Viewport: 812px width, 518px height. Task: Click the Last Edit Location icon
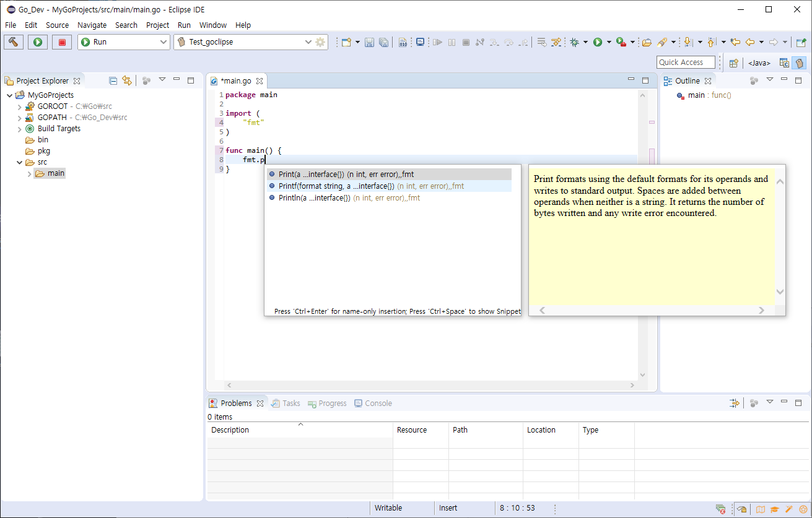point(735,42)
